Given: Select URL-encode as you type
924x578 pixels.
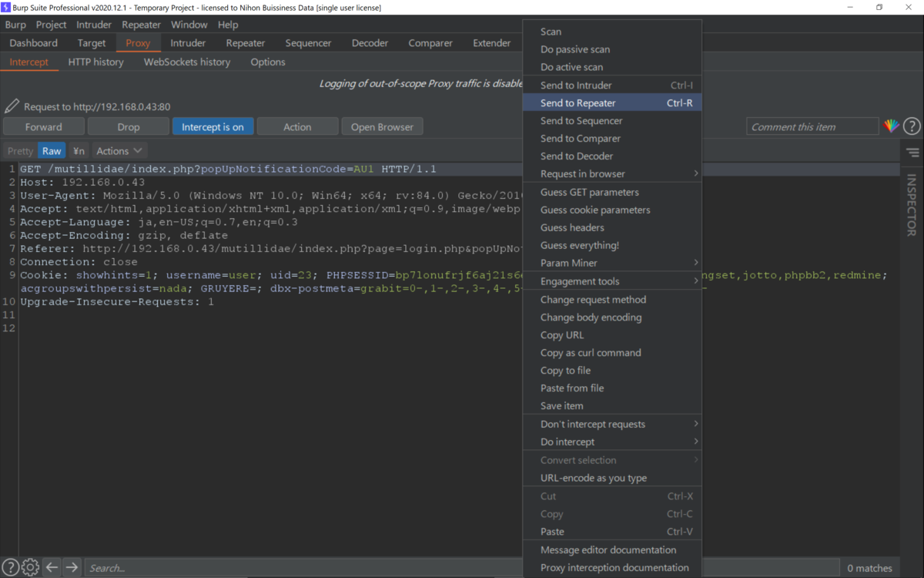Looking at the screenshot, I should click(x=612, y=478).
